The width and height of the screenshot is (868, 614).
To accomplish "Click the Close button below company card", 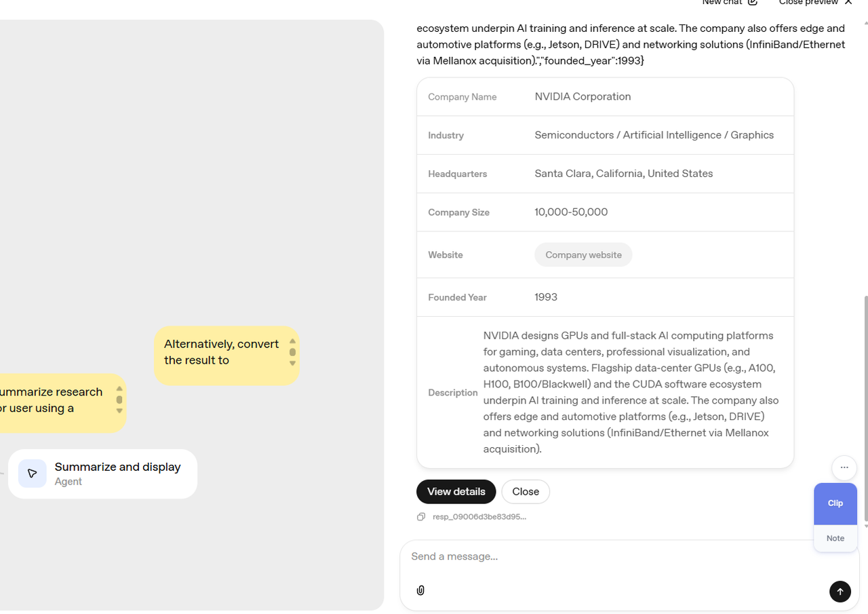I will click(x=526, y=492).
